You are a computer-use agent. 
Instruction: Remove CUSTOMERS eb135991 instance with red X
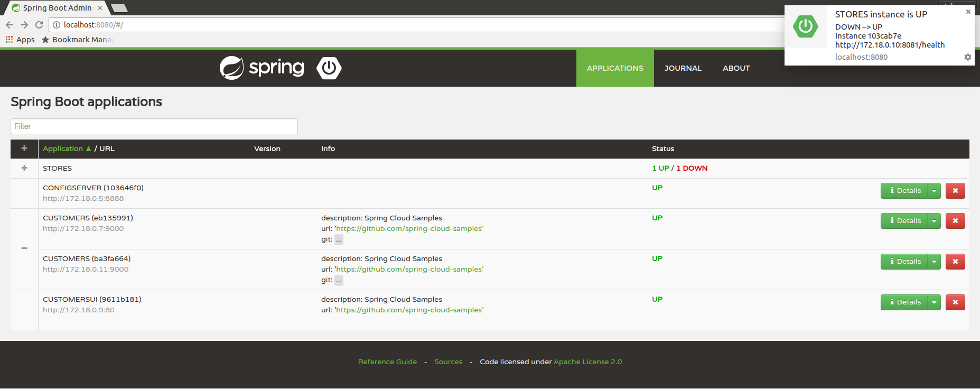pos(955,221)
